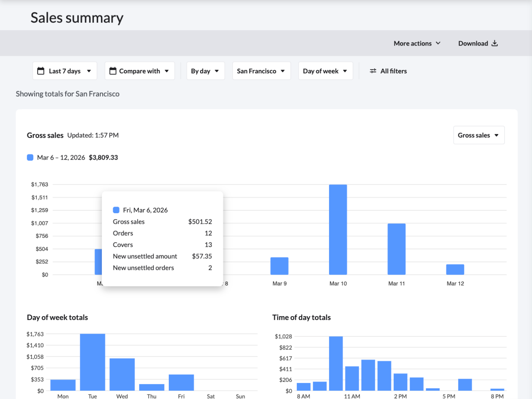Image resolution: width=532 pixels, height=399 pixels.
Task: Click the tallest bar in Time of day totals
Action: [336, 363]
